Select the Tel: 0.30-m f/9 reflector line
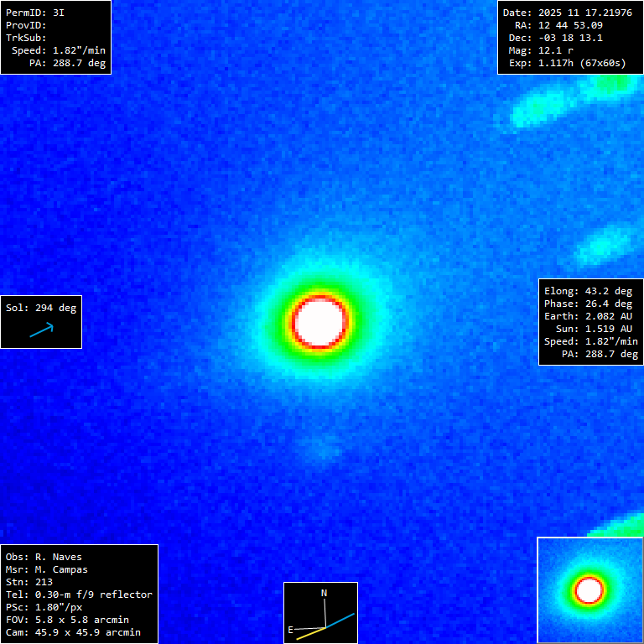 (79, 595)
